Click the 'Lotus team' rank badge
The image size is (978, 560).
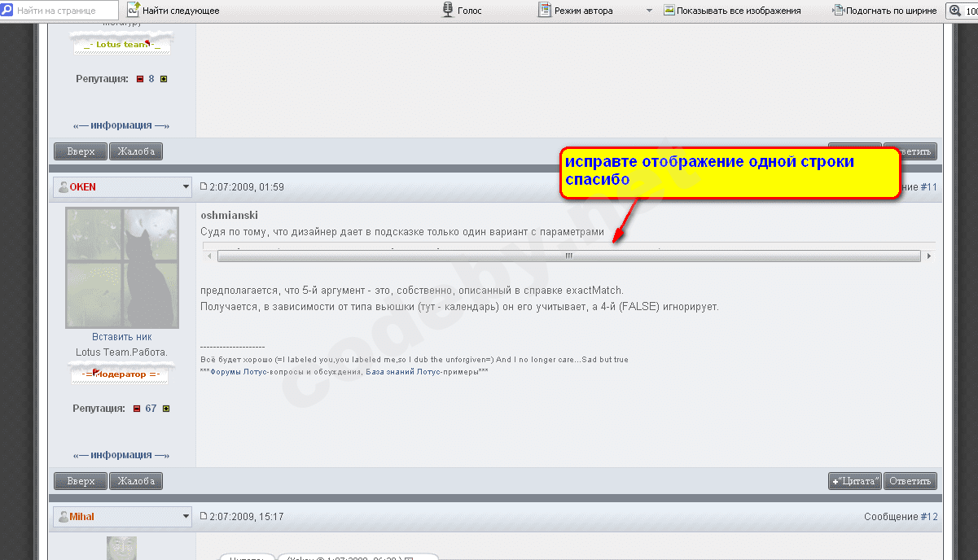[122, 44]
